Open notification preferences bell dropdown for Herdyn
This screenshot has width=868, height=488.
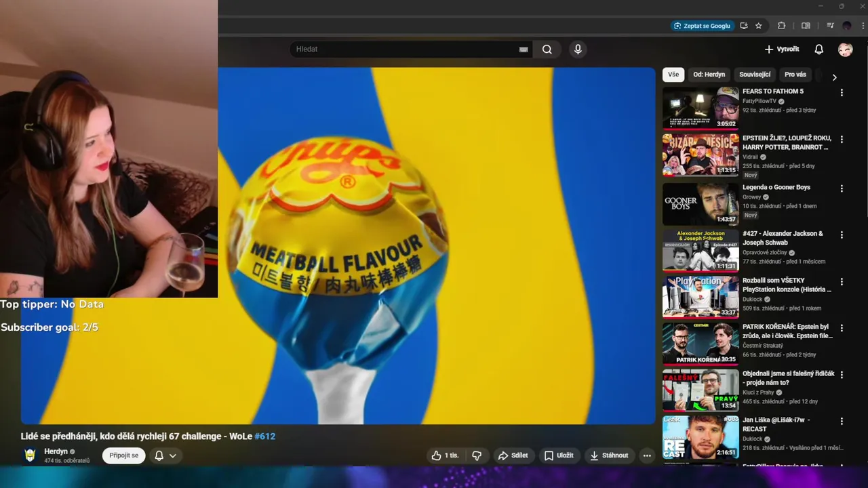(165, 455)
